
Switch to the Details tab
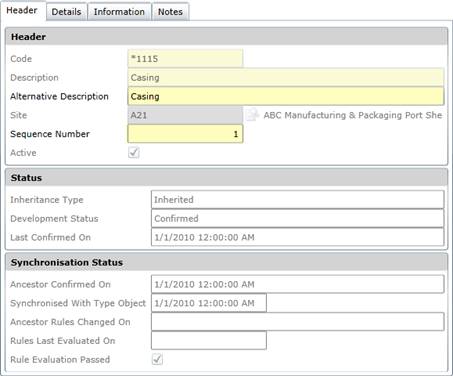(66, 12)
